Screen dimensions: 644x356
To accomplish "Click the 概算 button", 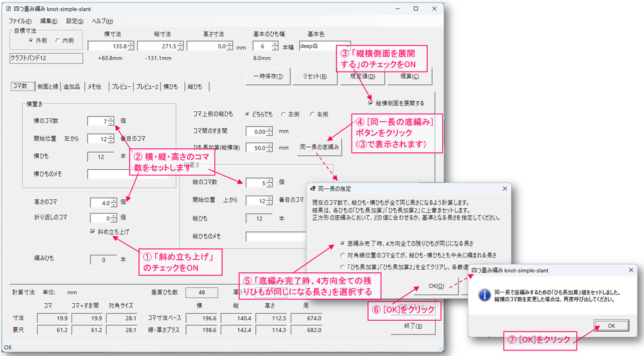I will (x=409, y=77).
